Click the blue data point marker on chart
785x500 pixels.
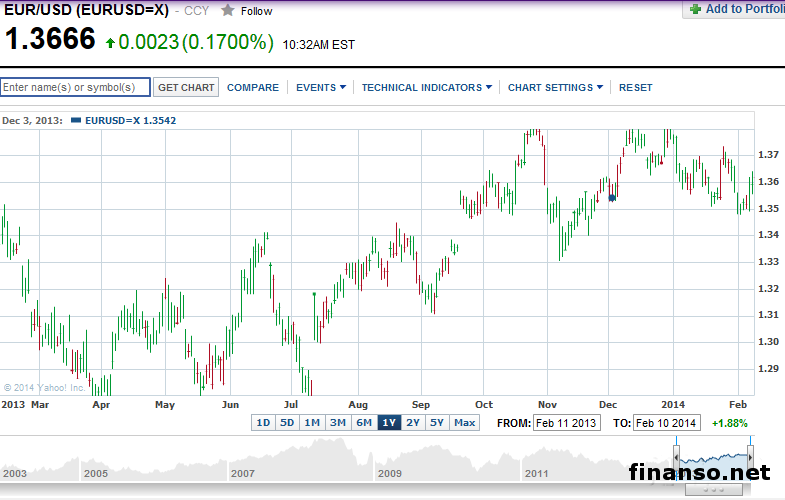pos(613,197)
